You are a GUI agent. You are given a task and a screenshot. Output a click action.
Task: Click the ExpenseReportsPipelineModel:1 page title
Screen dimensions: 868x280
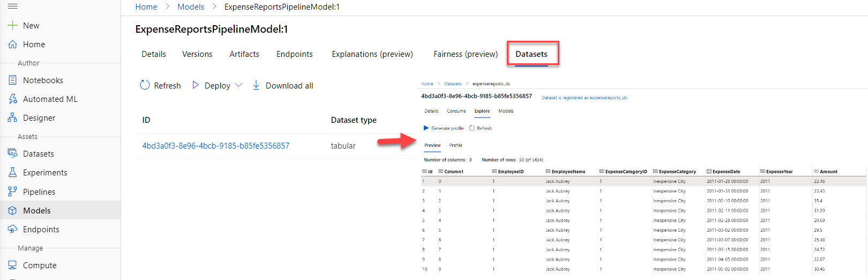212,29
